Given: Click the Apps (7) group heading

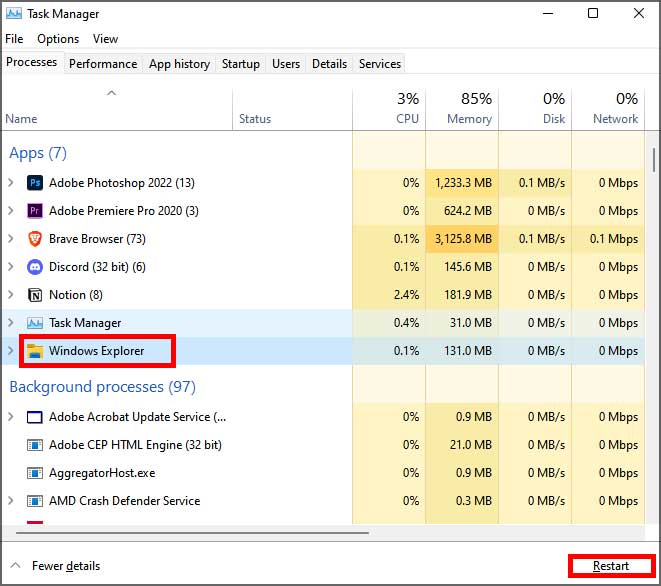Looking at the screenshot, I should pyautogui.click(x=38, y=153).
